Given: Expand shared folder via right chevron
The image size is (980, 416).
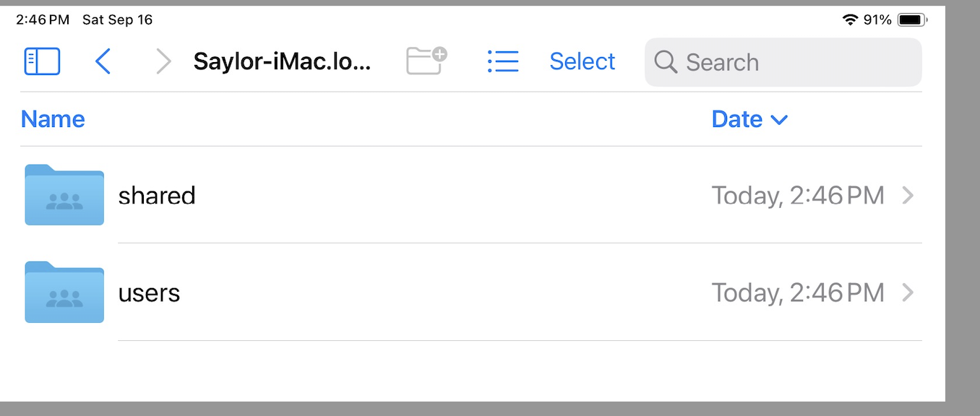Looking at the screenshot, I should point(908,195).
